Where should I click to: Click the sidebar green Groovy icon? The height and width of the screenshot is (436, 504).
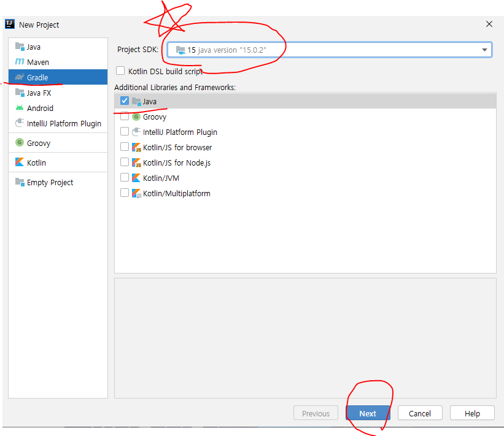pos(20,142)
